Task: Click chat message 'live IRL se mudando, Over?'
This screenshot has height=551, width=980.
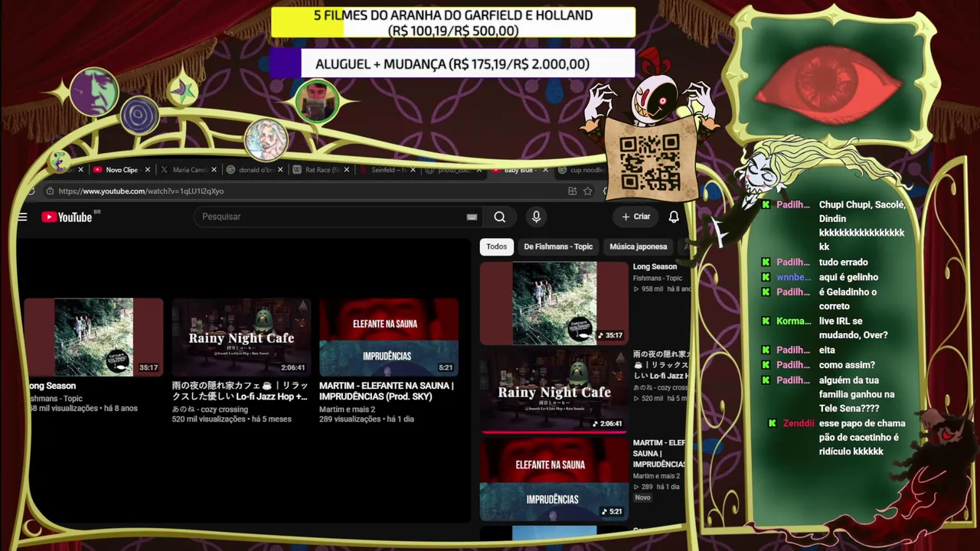Action: tap(853, 328)
